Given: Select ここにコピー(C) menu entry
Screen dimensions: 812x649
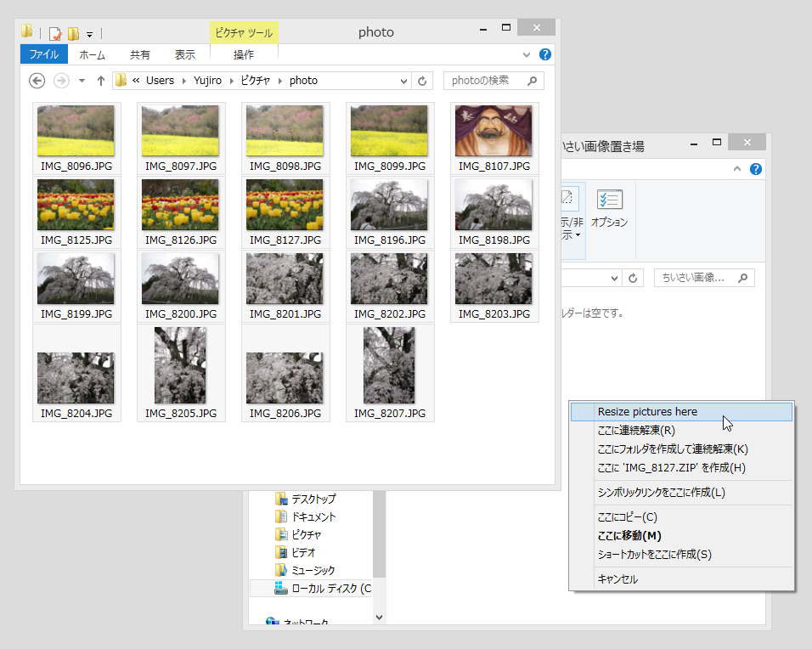Looking at the screenshot, I should coord(681,517).
